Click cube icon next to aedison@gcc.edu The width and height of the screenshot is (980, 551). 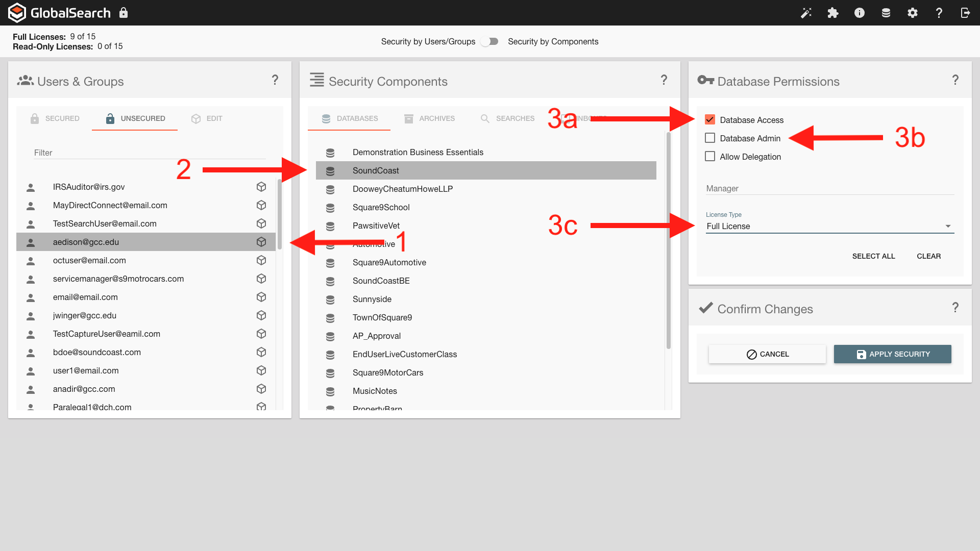261,242
